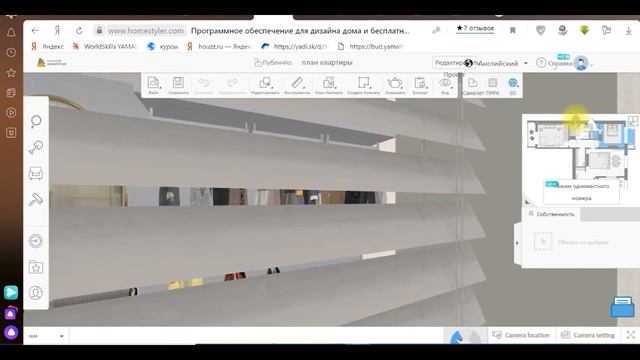
Task: Open the blue drawer icon at bottom right
Action: pos(622,307)
